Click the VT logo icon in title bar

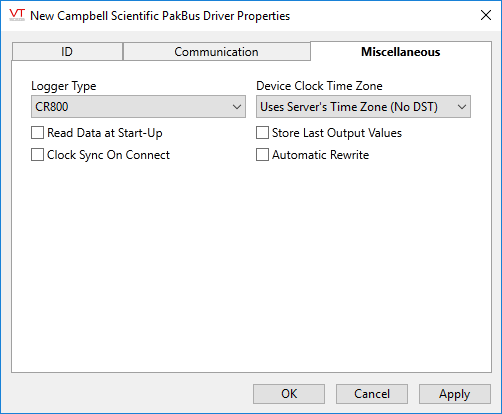tap(17, 15)
